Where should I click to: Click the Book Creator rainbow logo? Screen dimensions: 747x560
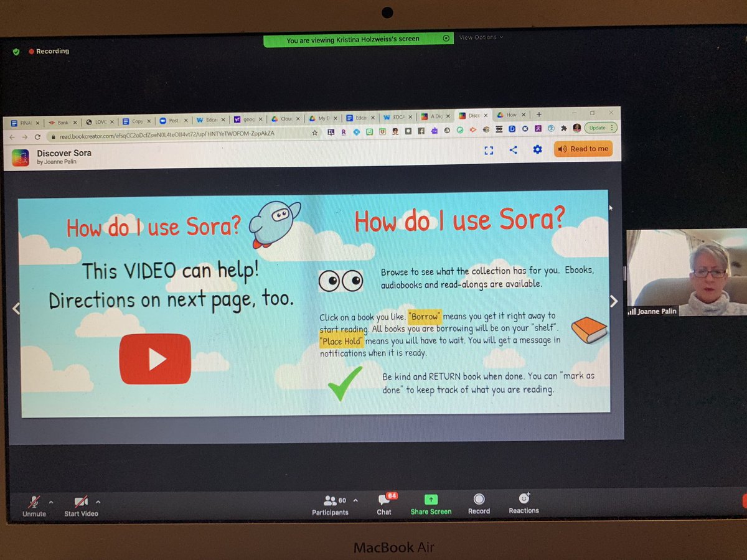[21, 157]
